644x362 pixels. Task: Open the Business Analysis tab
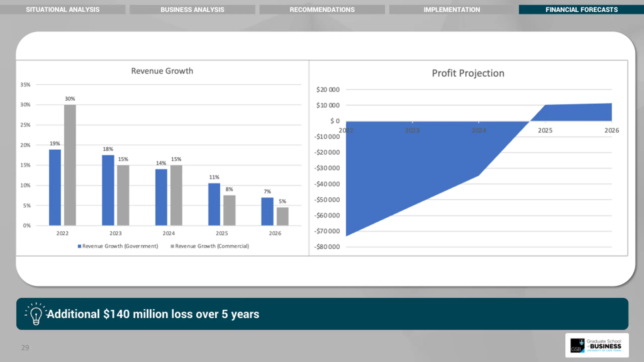click(x=192, y=10)
